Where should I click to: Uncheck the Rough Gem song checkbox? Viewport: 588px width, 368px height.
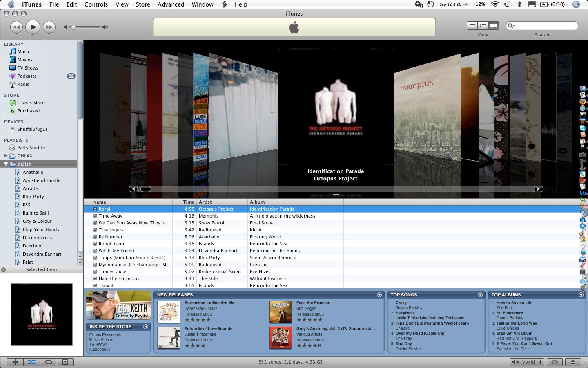95,244
